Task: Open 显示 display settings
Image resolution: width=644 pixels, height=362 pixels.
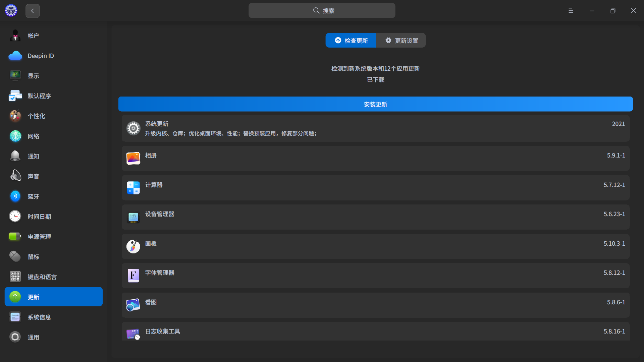Action: [x=33, y=76]
